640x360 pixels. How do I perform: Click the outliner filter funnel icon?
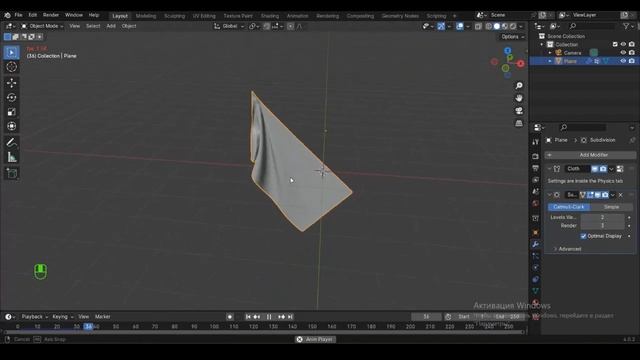[x=626, y=26]
